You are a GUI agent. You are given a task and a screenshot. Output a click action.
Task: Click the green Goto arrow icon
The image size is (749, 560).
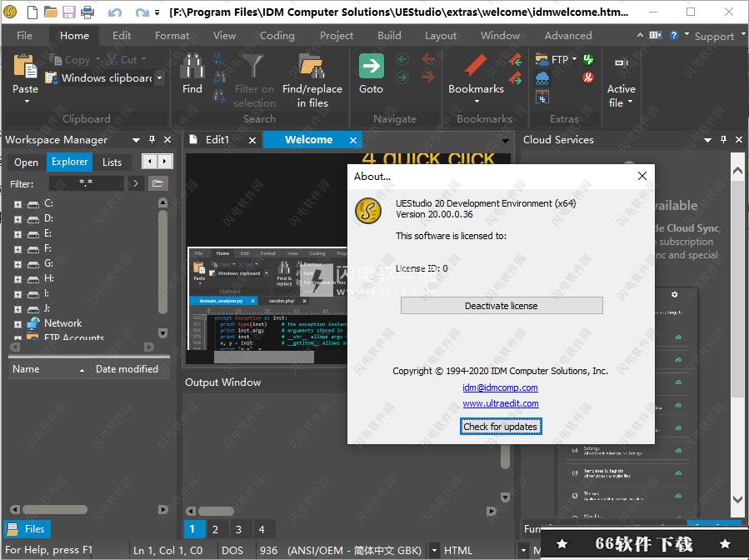[371, 66]
